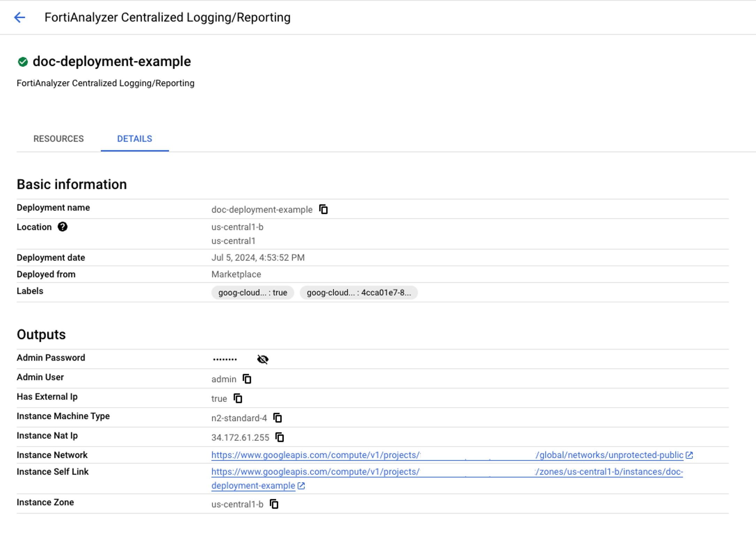Copy the Instance Nat Ip address
The width and height of the screenshot is (756, 539).
280,437
